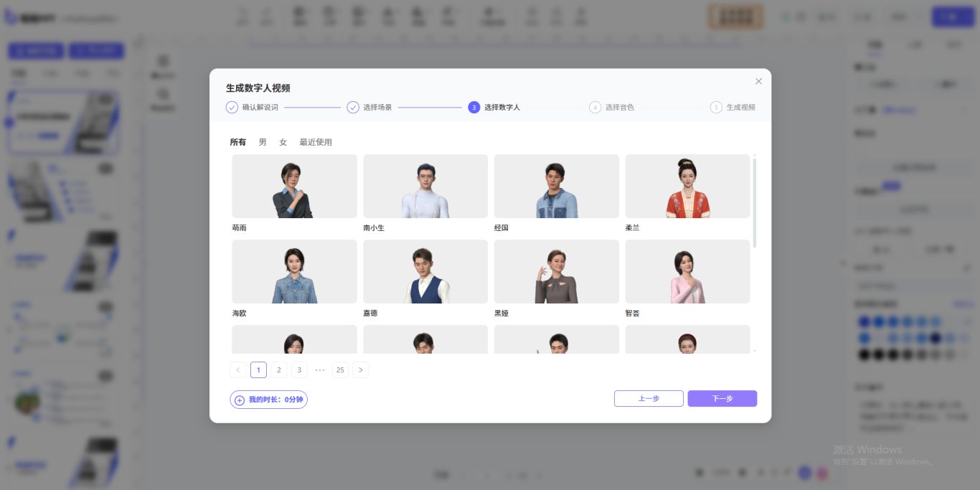The height and width of the screenshot is (490, 980).
Task: Click the purple user avatar at bottom right
Action: tap(805, 473)
